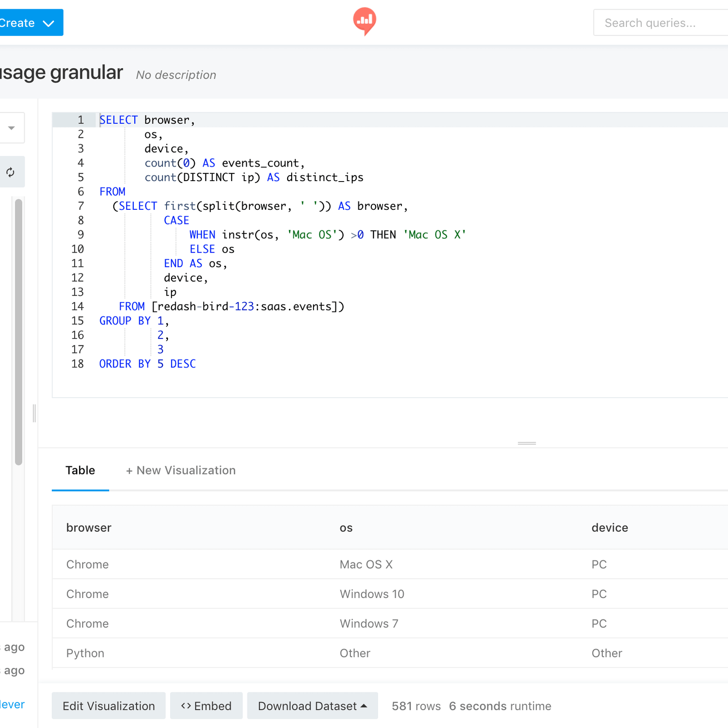The height and width of the screenshot is (728, 728).
Task: Click the left panel vertical scrollbar
Action: click(x=19, y=332)
